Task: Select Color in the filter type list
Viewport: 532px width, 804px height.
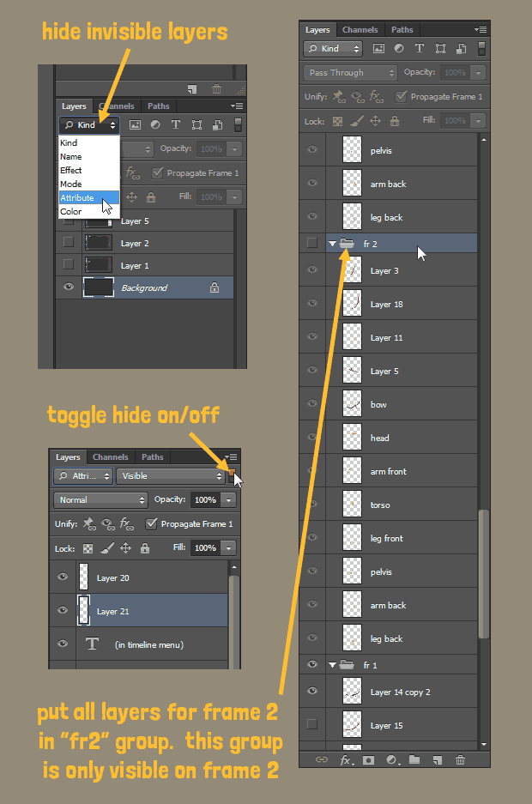Action: (71, 211)
